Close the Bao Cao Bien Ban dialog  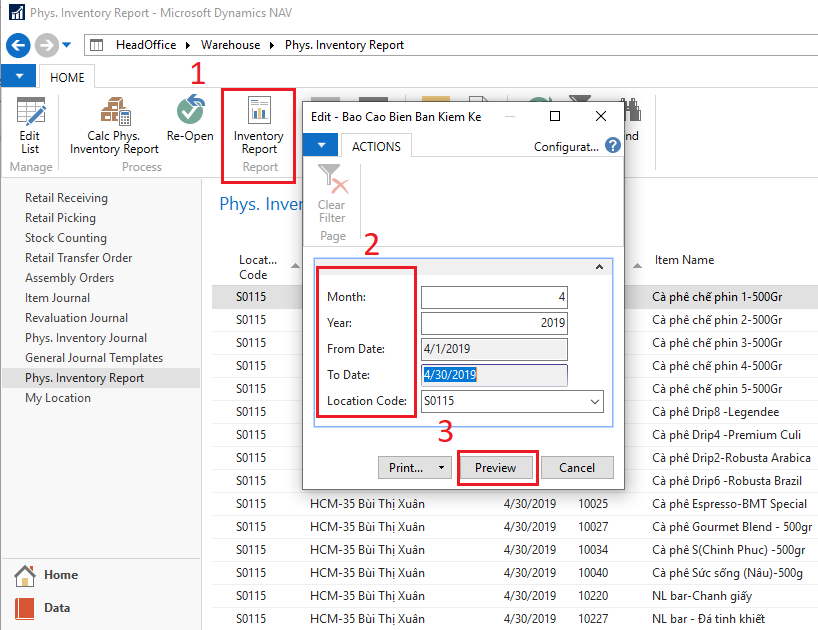click(601, 116)
